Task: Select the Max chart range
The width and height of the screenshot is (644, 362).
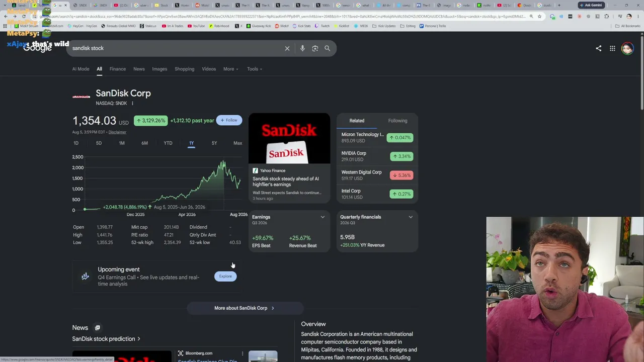Action: [237, 143]
